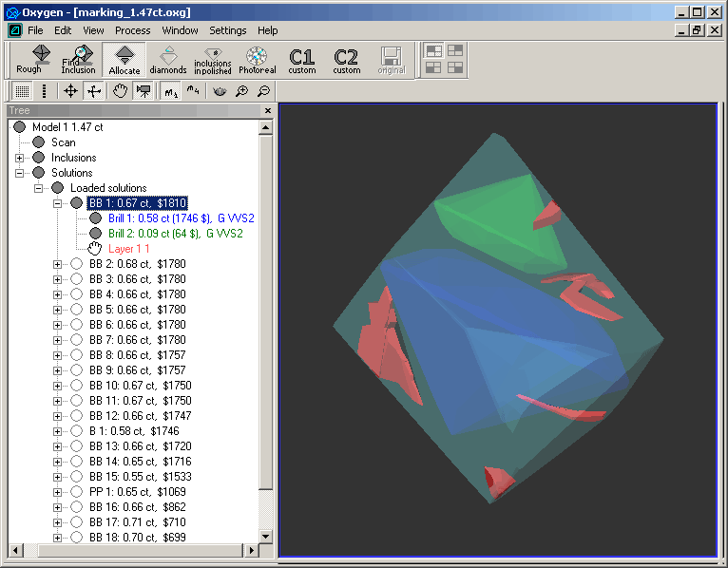Close the Tree panel
Screen dimensions: 728x568
(x=267, y=111)
